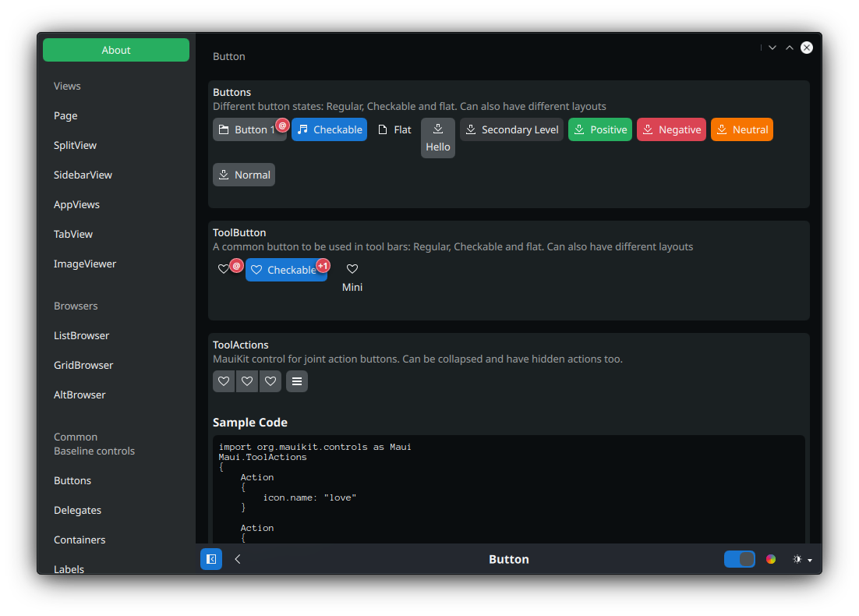Click the code line "import org.mauikit.controls as Maui"
Viewport: 859px width, 616px height.
tap(315, 448)
